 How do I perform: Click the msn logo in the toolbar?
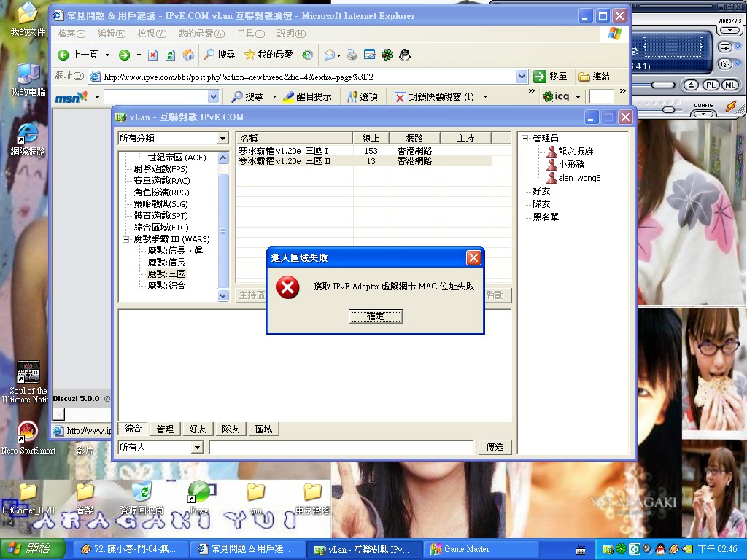point(71,97)
